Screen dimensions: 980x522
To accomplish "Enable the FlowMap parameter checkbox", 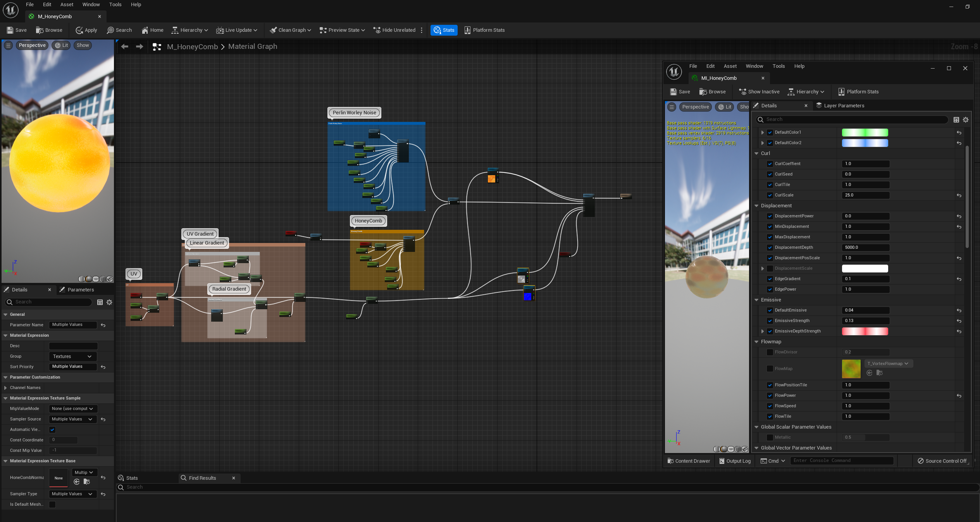I will tap(770, 369).
